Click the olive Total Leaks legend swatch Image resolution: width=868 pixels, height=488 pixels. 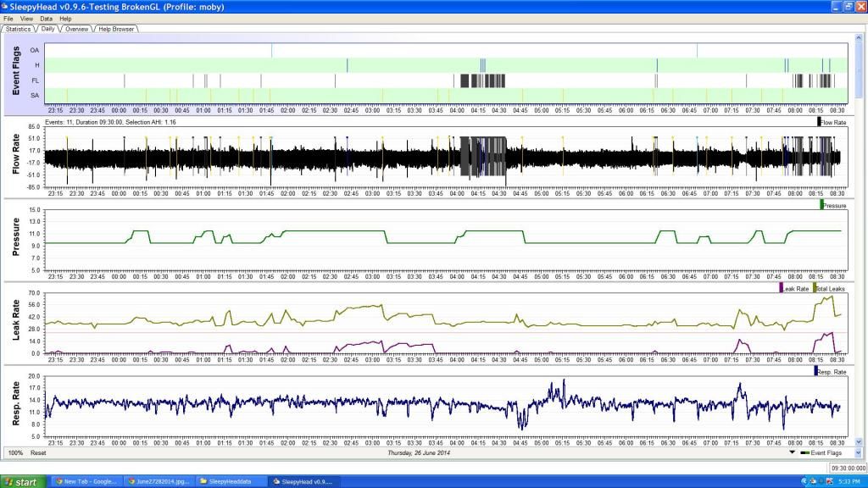[x=815, y=288]
